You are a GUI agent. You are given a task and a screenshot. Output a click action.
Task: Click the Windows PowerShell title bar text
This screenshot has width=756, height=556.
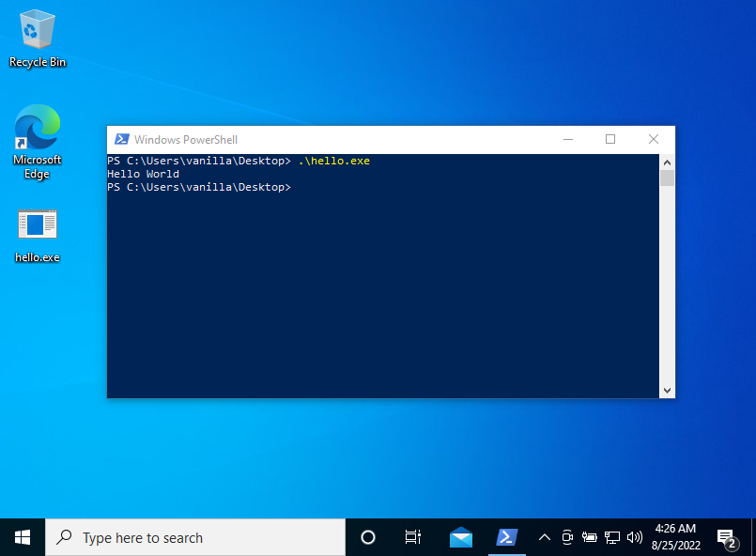(187, 139)
